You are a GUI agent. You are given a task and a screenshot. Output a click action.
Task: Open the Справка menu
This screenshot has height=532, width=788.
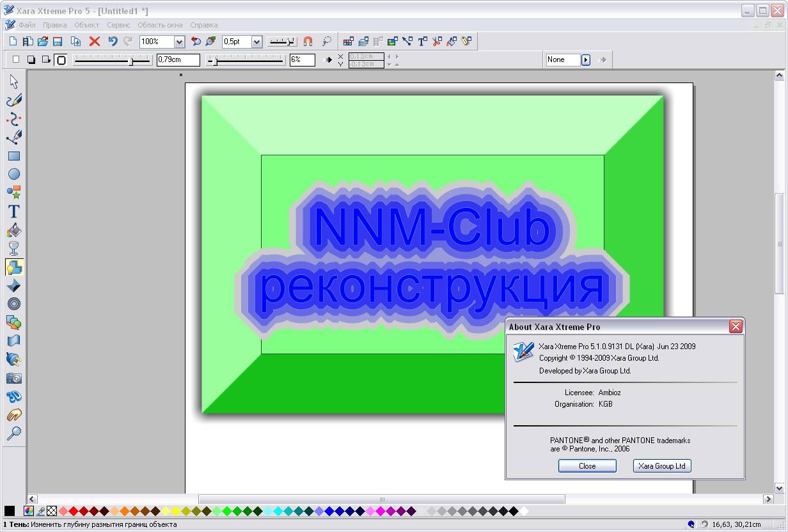204,25
